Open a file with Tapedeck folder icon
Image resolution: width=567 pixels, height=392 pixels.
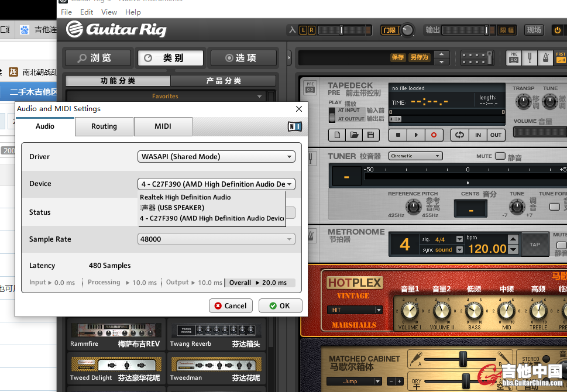(353, 135)
